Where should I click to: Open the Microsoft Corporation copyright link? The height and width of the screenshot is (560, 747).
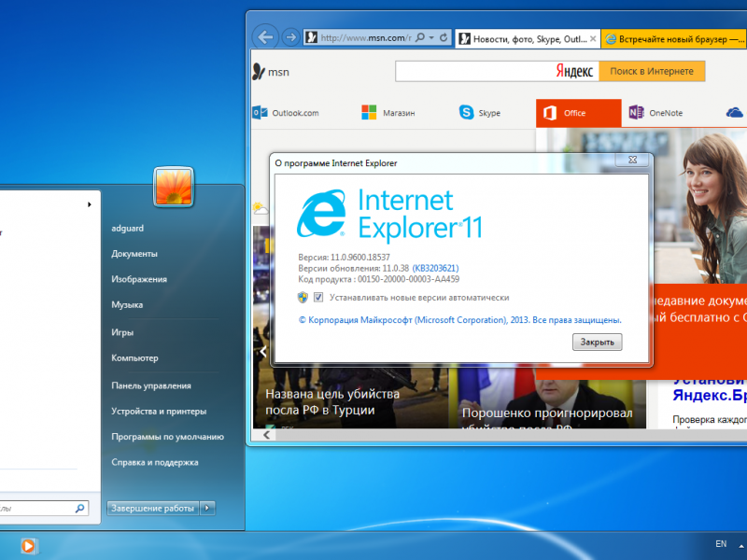pyautogui.click(x=459, y=320)
